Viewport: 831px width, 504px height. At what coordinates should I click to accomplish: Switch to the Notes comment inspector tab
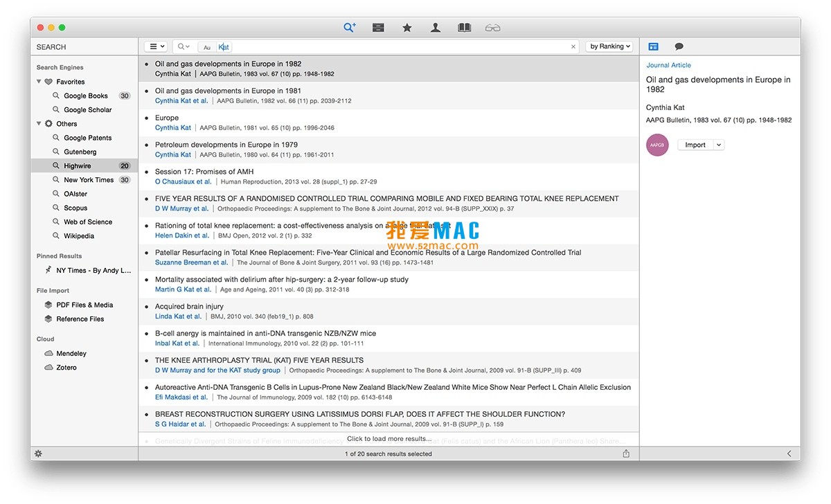679,46
